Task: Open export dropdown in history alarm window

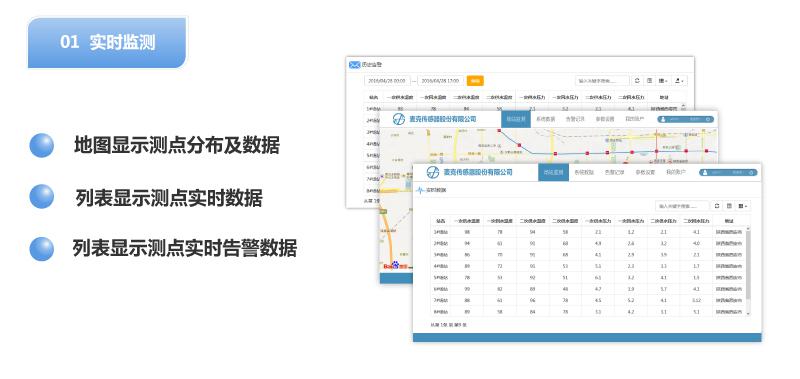Action: click(680, 81)
